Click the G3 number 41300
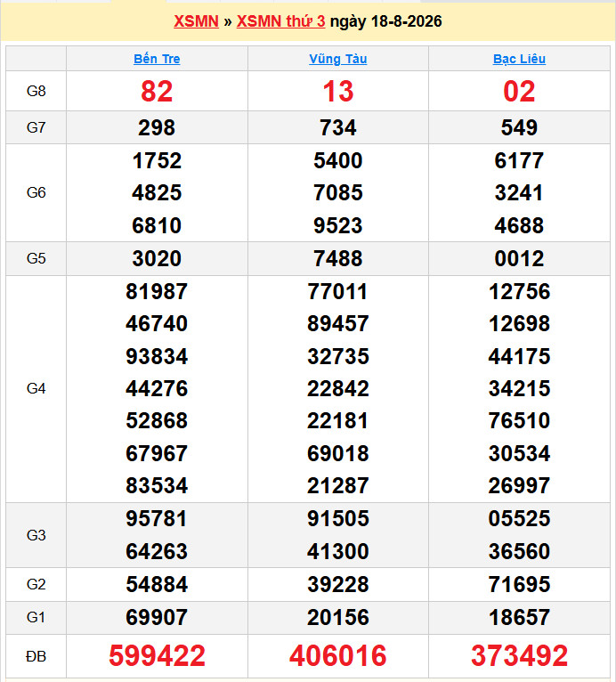 coord(338,551)
